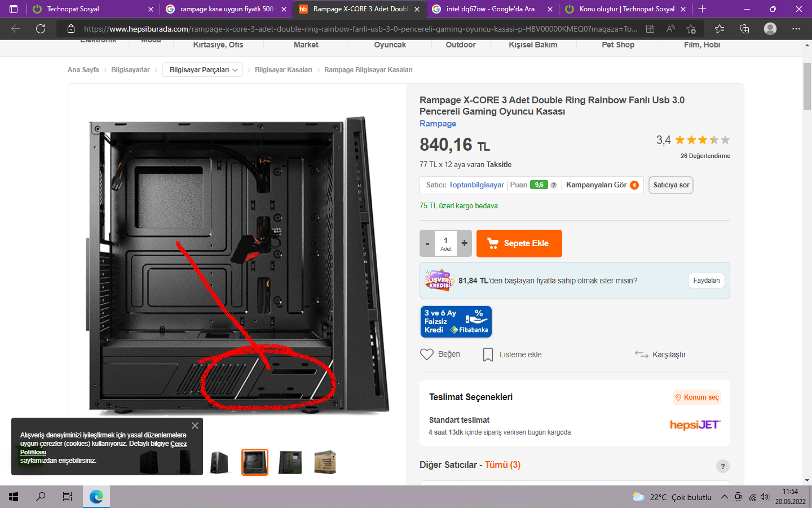Open the Çerez Politikası link

pos(104,448)
